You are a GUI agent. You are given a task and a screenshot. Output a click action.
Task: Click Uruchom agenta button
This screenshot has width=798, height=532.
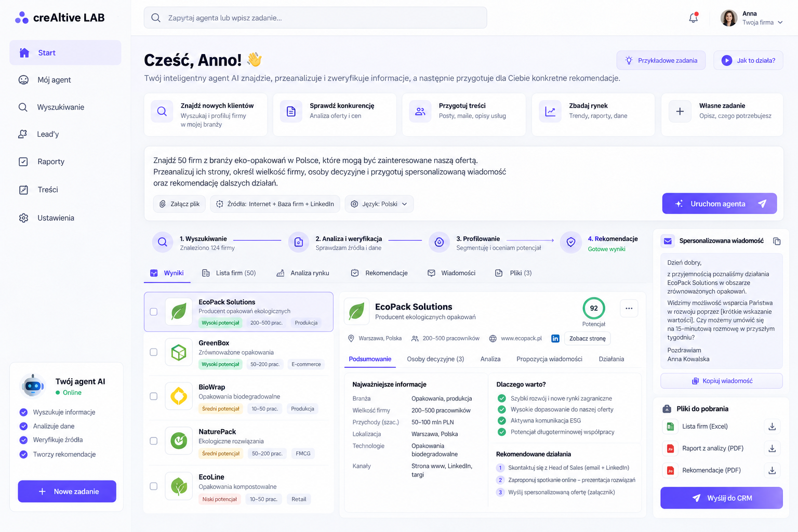point(720,204)
